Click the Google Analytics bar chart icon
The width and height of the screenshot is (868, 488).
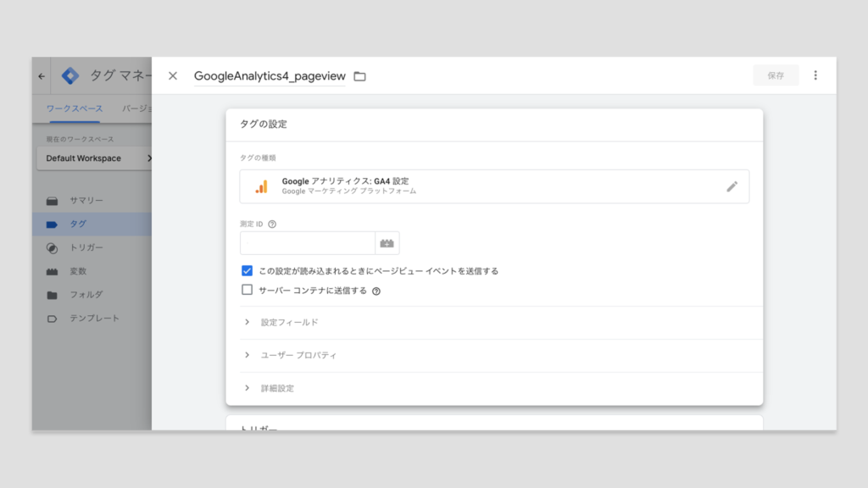coord(262,186)
